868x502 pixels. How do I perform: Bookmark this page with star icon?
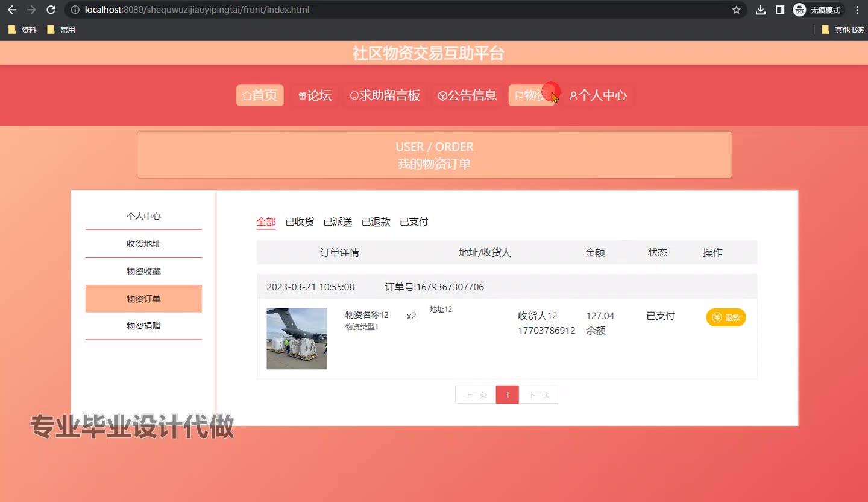tap(736, 10)
